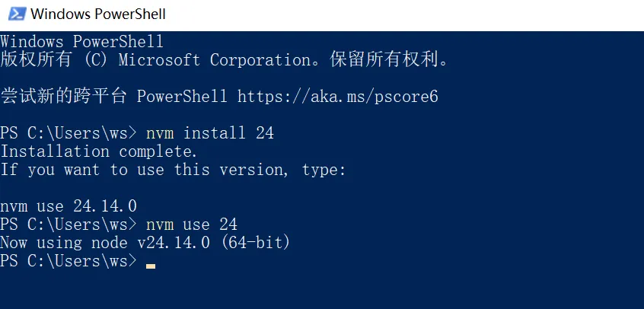Screen dimensions: 644x309
Task: Click the prompt before "nvm install 24"
Action: (x=69, y=133)
